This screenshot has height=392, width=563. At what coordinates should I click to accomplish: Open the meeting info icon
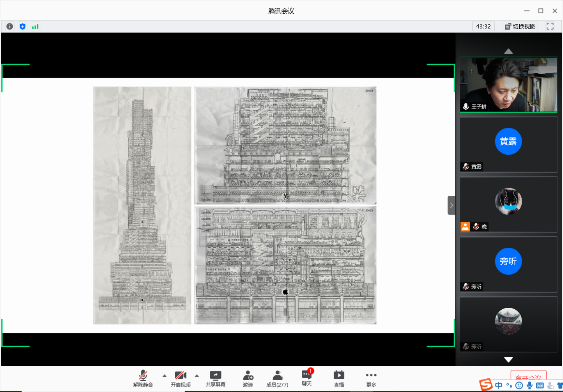pos(10,26)
